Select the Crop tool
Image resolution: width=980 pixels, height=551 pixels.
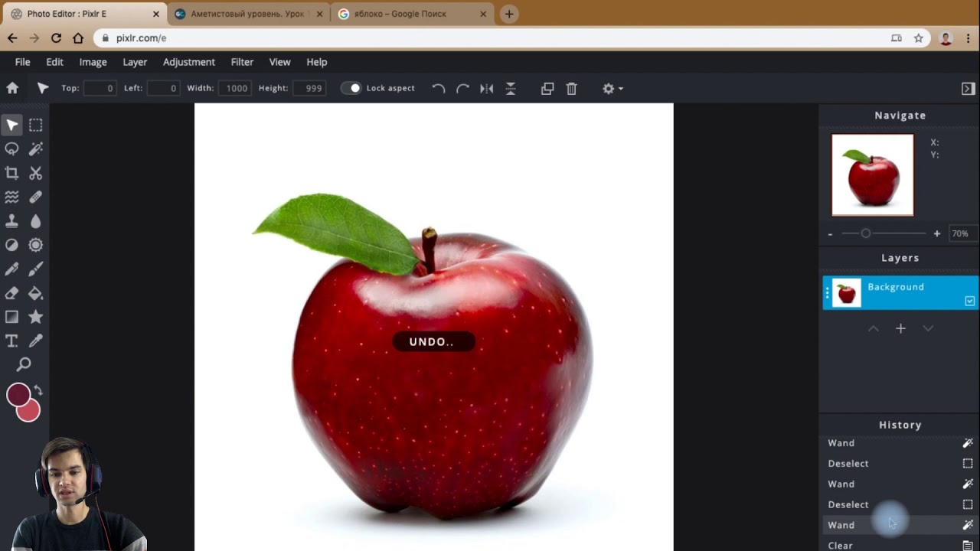[x=11, y=173]
